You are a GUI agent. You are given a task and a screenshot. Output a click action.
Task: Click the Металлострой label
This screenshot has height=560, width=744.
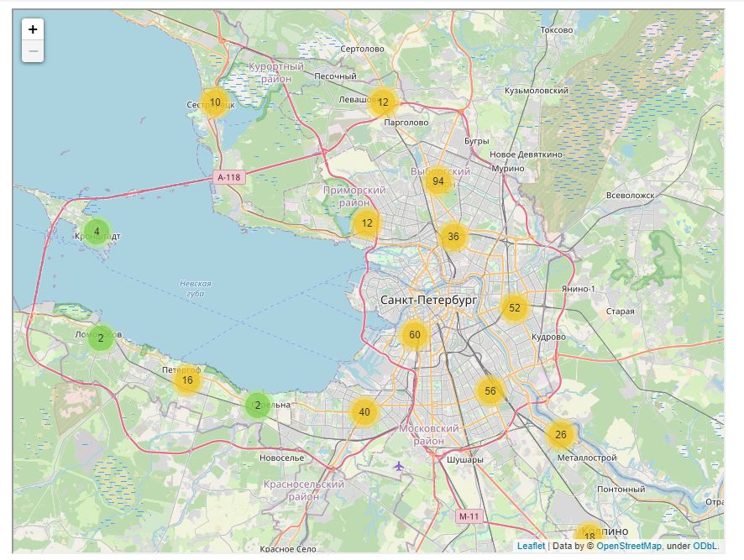pyautogui.click(x=587, y=458)
